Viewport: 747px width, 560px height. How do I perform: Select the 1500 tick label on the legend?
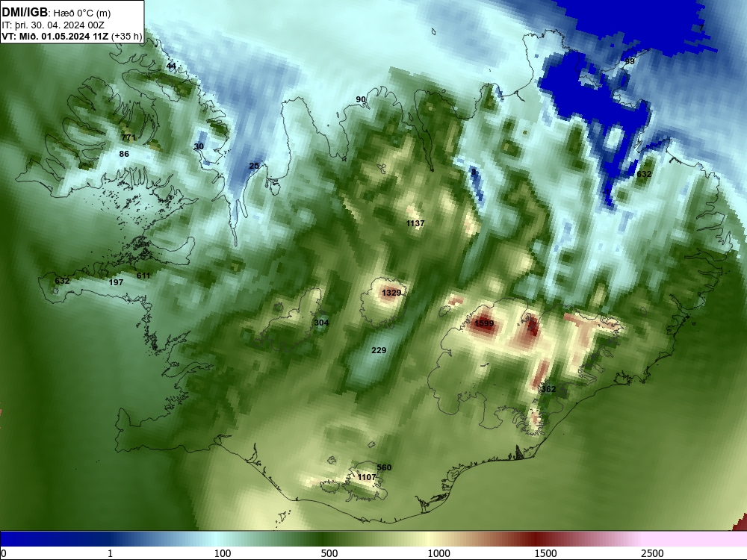545,553
